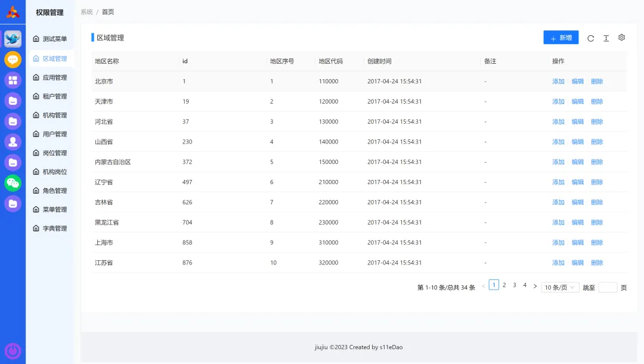Image resolution: width=644 pixels, height=364 pixels.
Task: Click the 首页 breadcrumb
Action: pyautogui.click(x=108, y=12)
